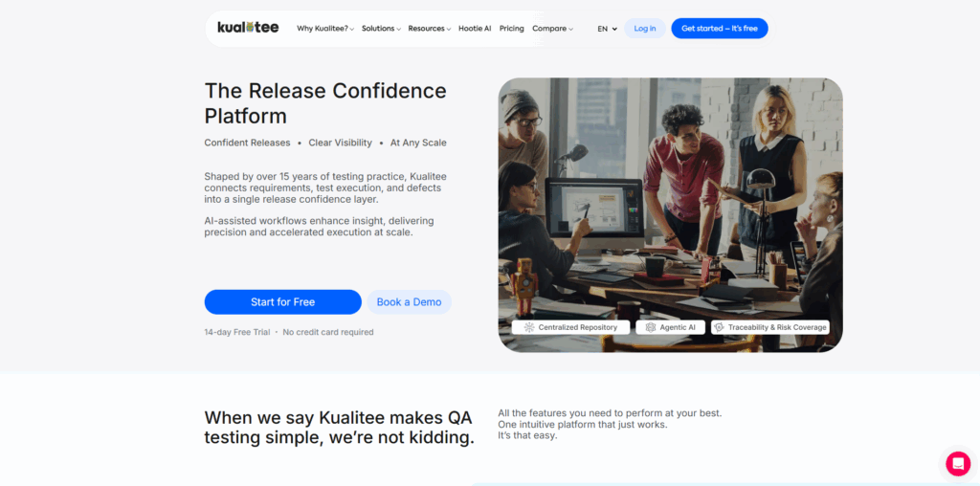Click heading When we say Kualitee makes QA
980x486 pixels.
(340, 428)
